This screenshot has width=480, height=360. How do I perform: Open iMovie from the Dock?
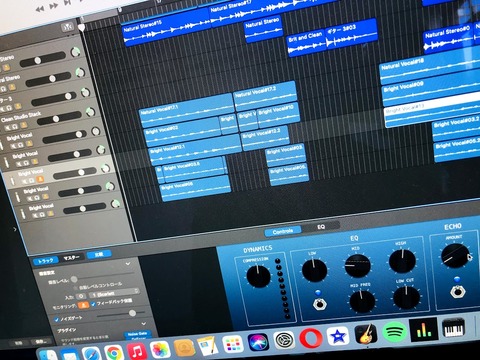(338, 336)
